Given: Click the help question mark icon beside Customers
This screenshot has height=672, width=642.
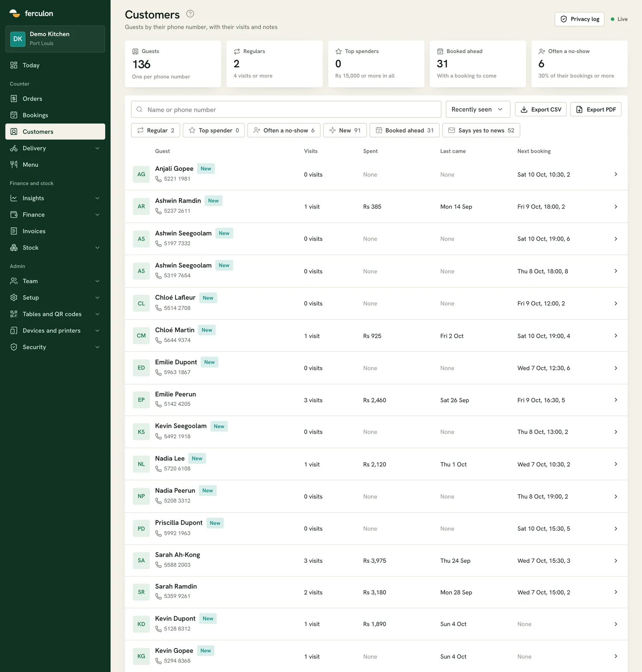Looking at the screenshot, I should click(x=190, y=14).
